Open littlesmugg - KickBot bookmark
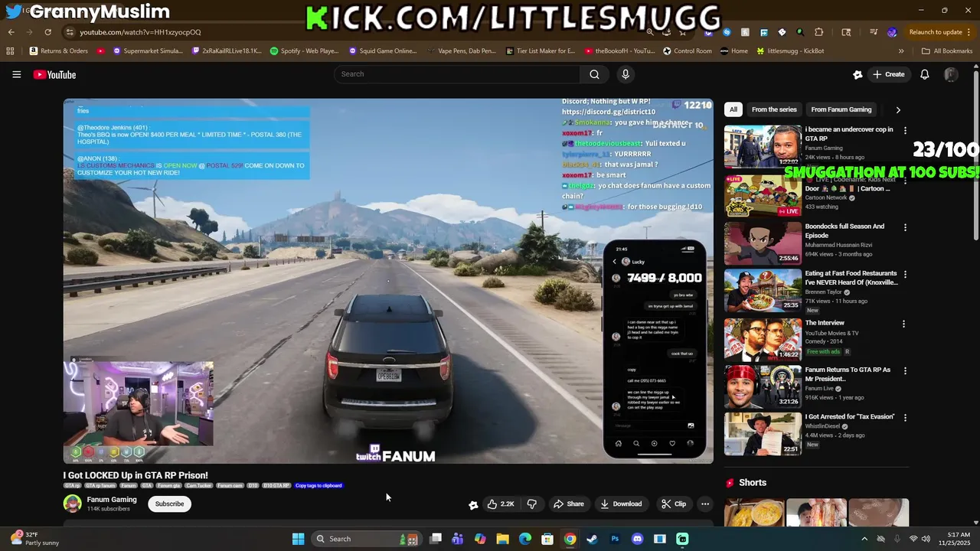Viewport: 980px width, 551px height. pos(790,51)
